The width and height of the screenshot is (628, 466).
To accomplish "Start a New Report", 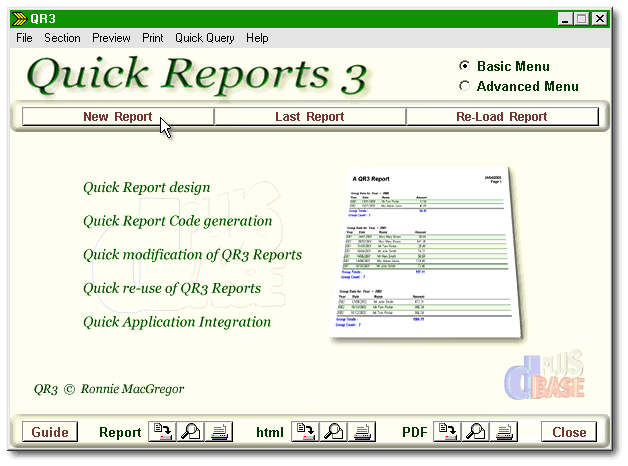I will (x=118, y=116).
